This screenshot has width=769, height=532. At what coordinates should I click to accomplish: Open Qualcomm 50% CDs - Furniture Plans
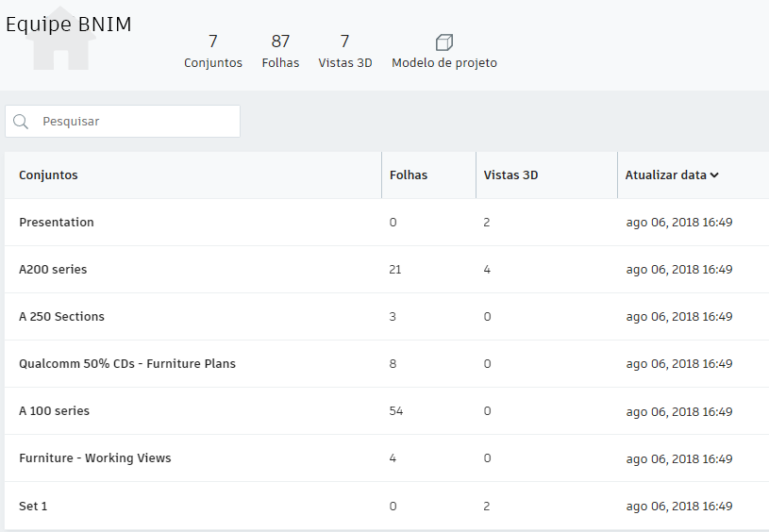point(127,364)
